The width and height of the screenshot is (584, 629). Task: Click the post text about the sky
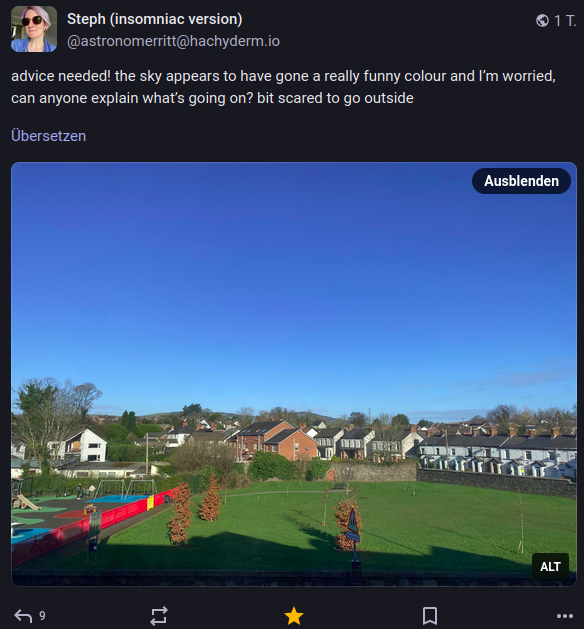[283, 87]
